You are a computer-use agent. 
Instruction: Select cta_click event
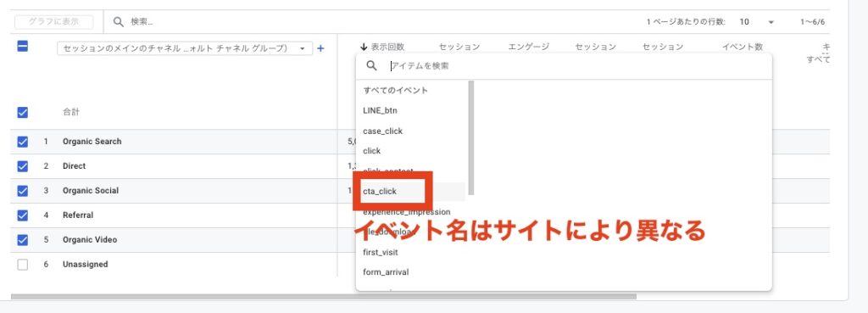[380, 192]
